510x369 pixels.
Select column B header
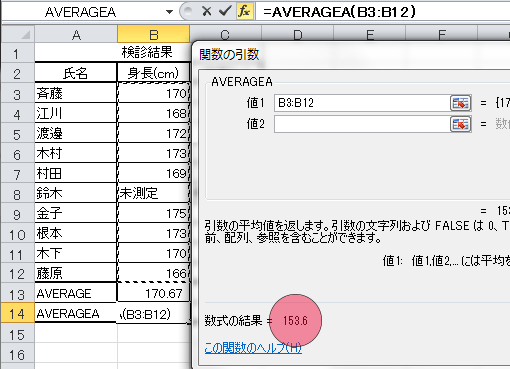[153, 34]
